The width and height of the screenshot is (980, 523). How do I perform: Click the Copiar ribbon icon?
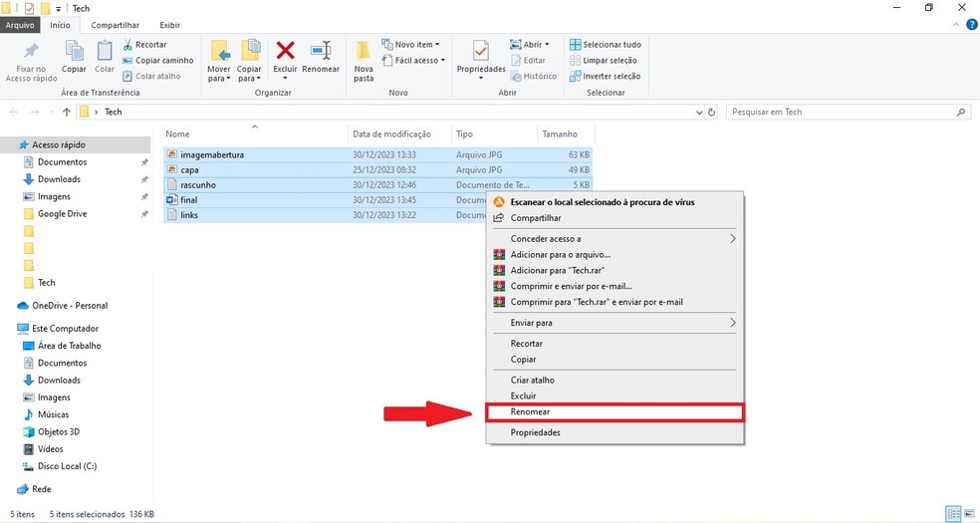pyautogui.click(x=74, y=51)
